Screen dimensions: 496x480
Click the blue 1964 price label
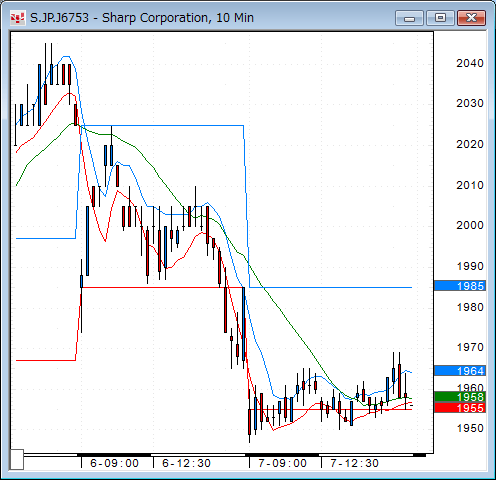460,371
